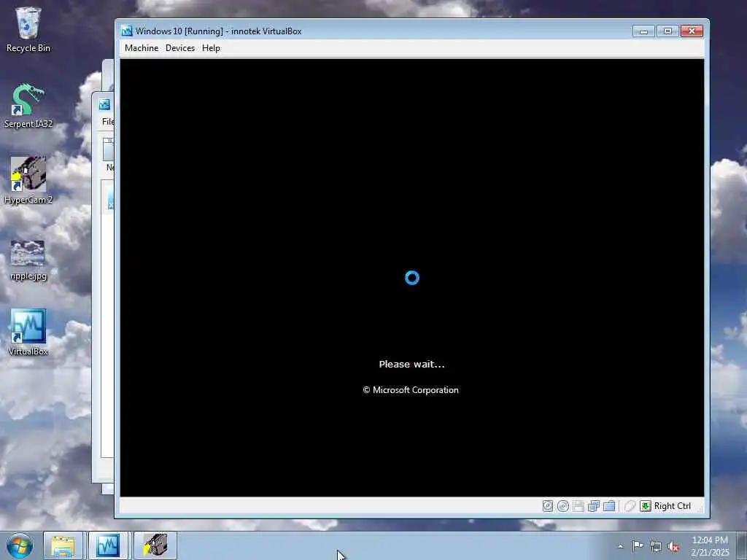Image resolution: width=747 pixels, height=560 pixels.
Task: Click the Please wait... text
Action: click(411, 365)
